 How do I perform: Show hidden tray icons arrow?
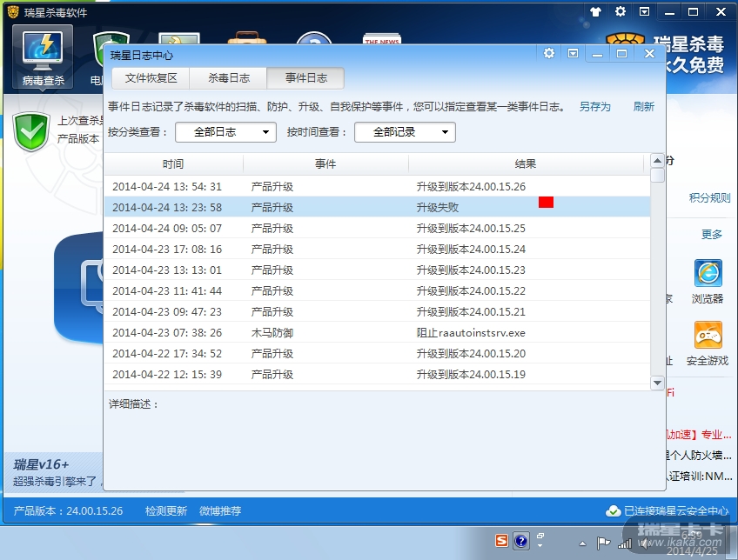(x=583, y=543)
